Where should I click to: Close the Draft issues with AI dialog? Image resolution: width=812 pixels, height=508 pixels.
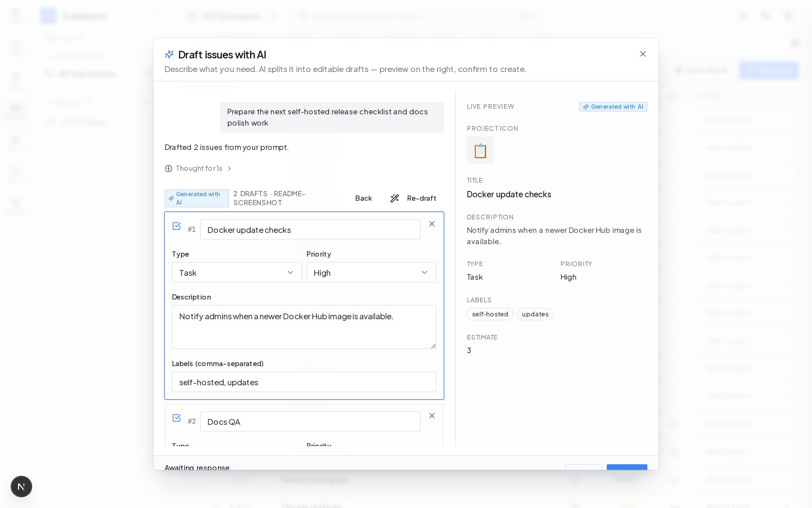(643, 54)
